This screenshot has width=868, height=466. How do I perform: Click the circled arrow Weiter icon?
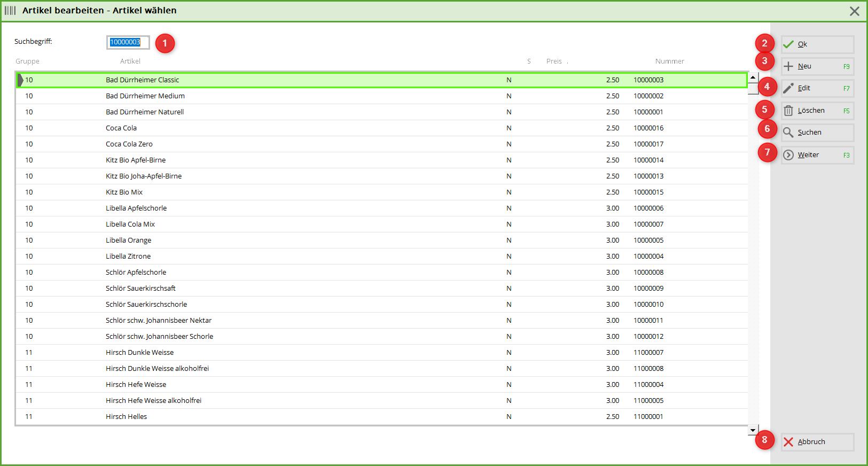click(788, 155)
